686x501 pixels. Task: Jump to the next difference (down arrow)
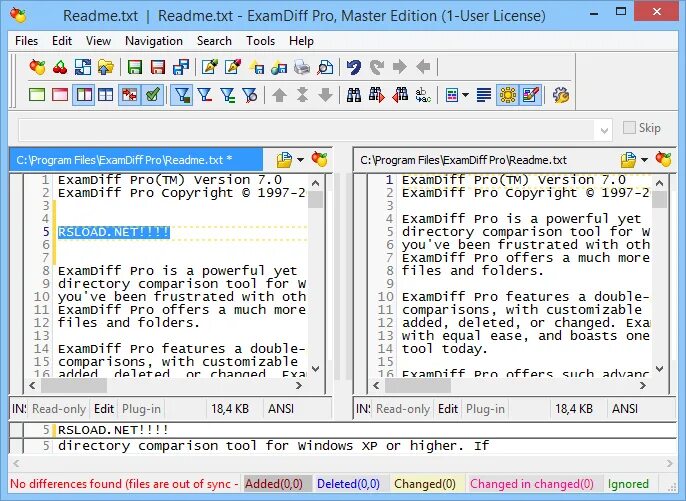click(325, 95)
